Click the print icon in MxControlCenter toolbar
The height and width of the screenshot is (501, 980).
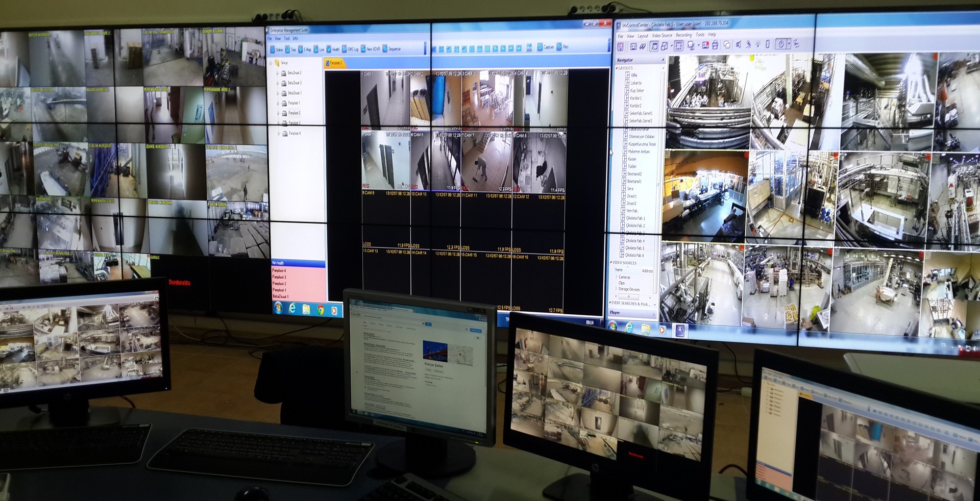click(715, 44)
